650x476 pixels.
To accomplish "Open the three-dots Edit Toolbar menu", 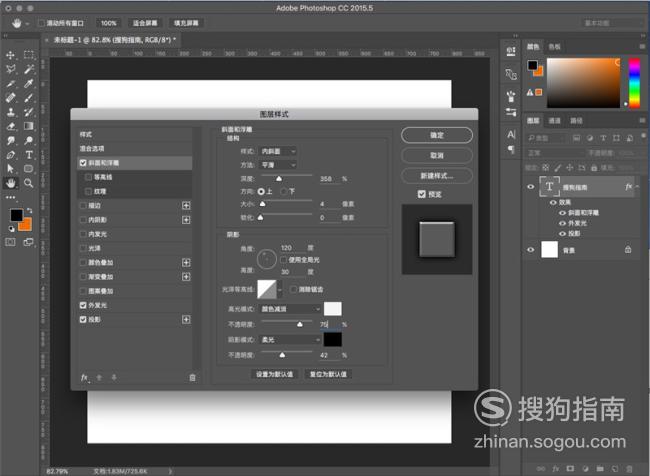I will [11, 197].
